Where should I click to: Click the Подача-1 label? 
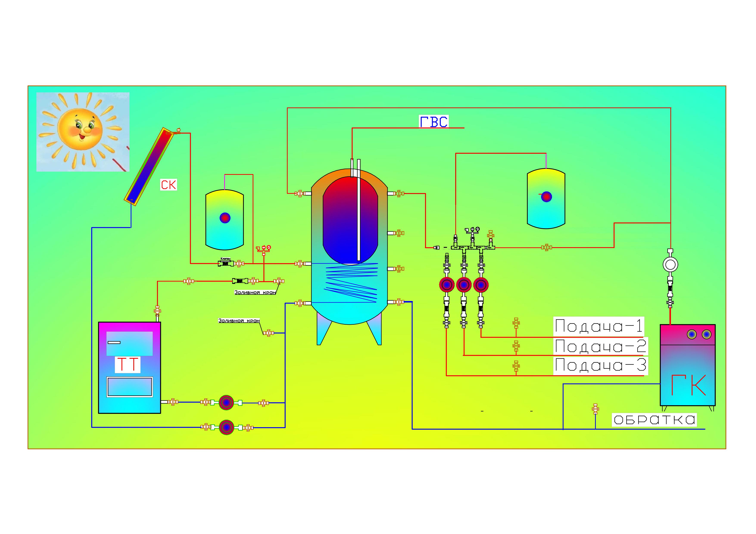(599, 326)
